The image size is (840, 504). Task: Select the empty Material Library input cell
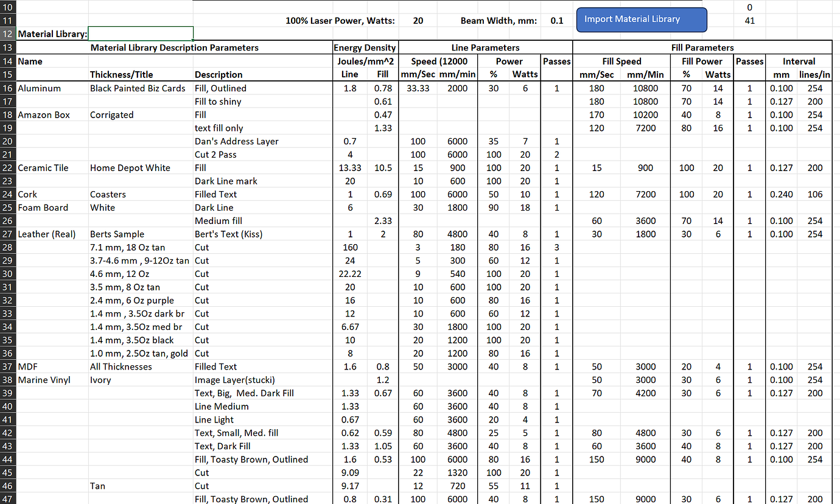click(141, 33)
